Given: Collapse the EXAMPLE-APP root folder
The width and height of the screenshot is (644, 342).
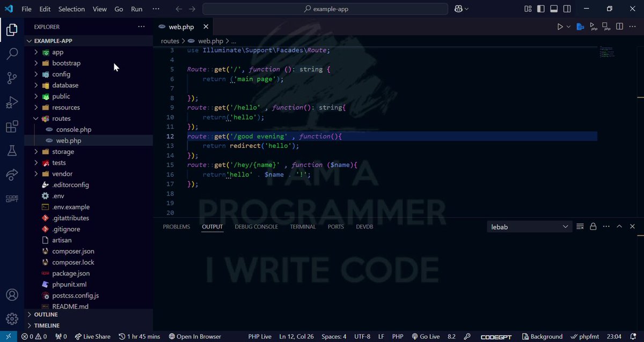Looking at the screenshot, I should tap(89, 41).
